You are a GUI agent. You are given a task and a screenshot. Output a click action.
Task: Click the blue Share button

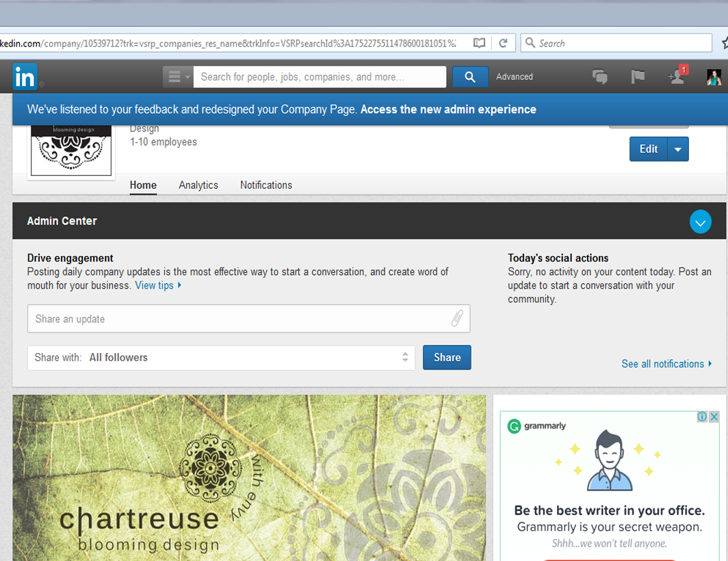click(x=447, y=357)
